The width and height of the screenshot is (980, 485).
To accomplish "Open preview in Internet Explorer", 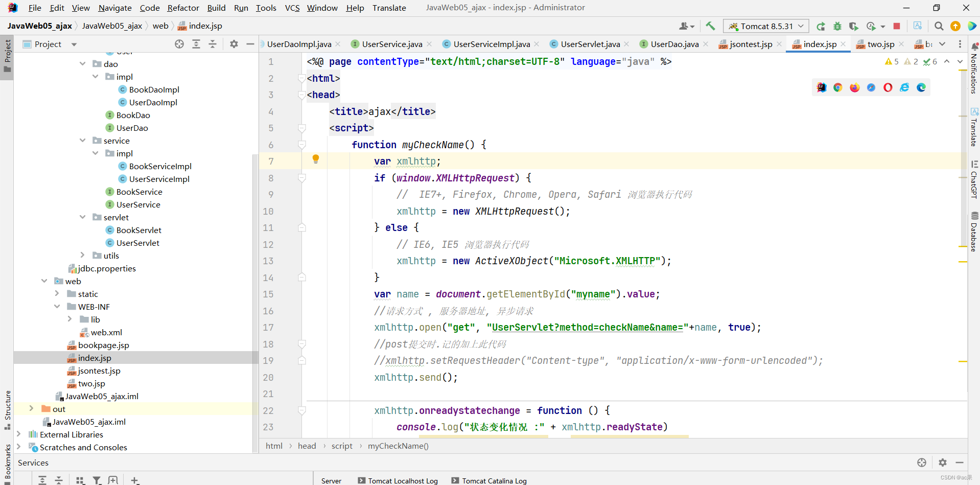I will 905,87.
